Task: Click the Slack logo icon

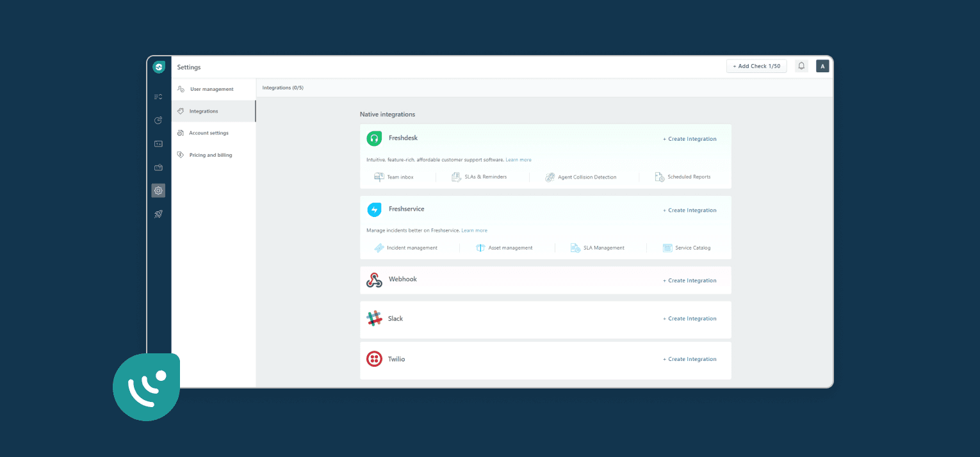Action: (374, 319)
